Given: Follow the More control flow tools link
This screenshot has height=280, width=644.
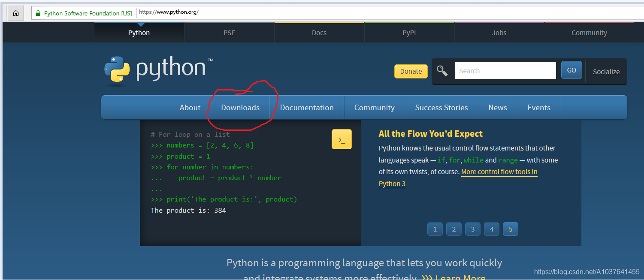Looking at the screenshot, I should (x=499, y=172).
